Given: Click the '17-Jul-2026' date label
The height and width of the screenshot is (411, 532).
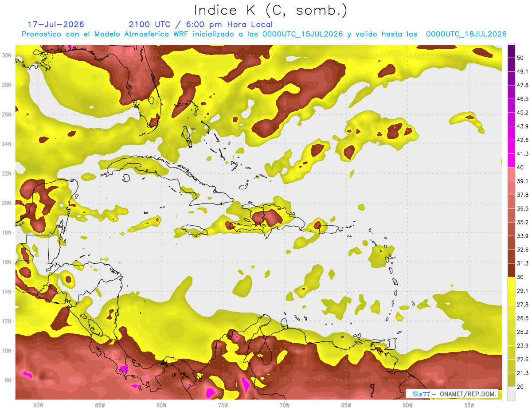Looking at the screenshot, I should click(x=56, y=24).
